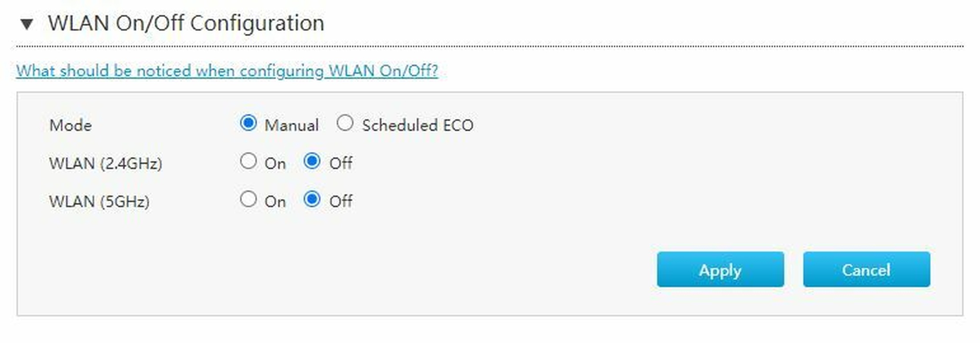Click the "Scheduled ECO" text label
The height and width of the screenshot is (343, 980).
(417, 125)
